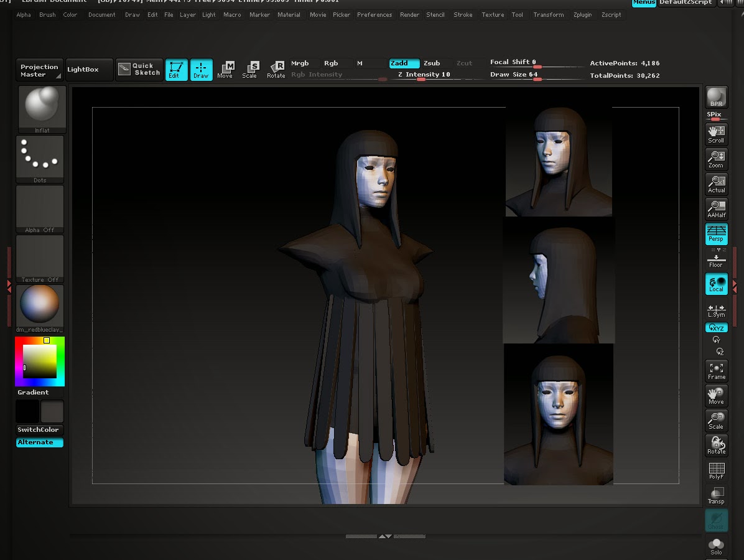Open the Alpha menu
Image resolution: width=744 pixels, height=560 pixels.
tap(24, 15)
